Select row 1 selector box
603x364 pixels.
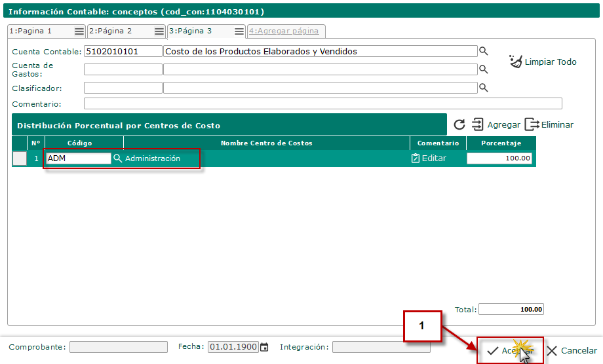tap(20, 158)
